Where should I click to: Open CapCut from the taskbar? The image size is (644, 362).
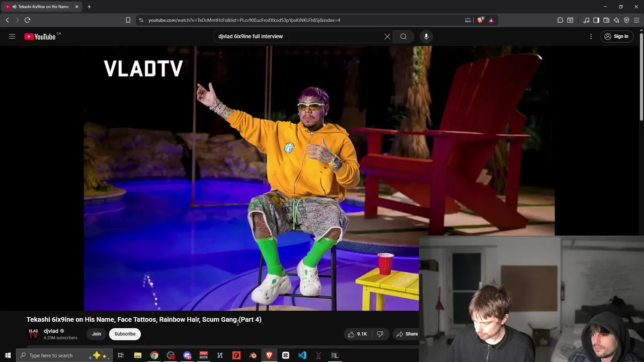[285, 355]
